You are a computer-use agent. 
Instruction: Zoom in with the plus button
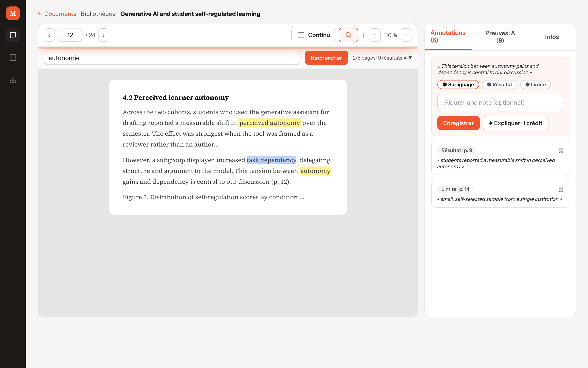406,35
